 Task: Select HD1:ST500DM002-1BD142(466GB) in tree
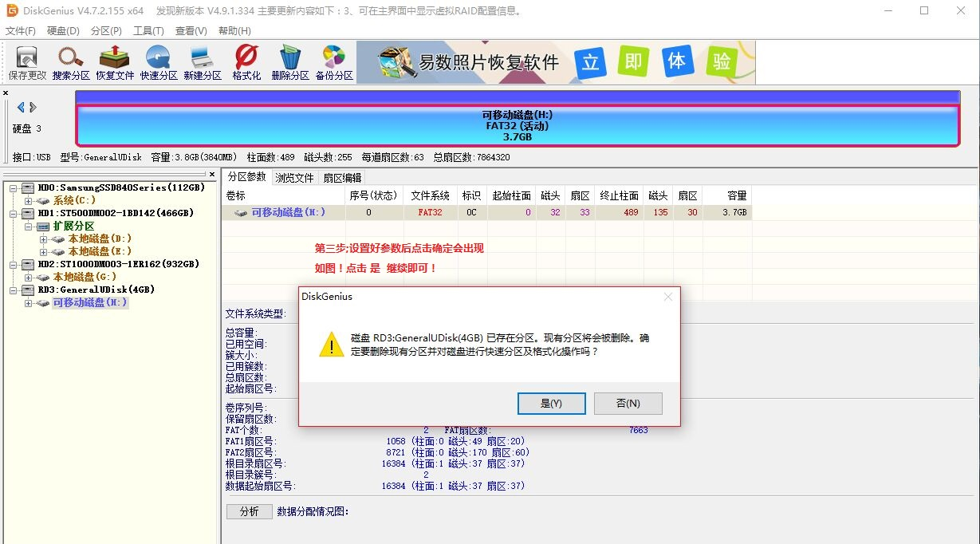116,214
